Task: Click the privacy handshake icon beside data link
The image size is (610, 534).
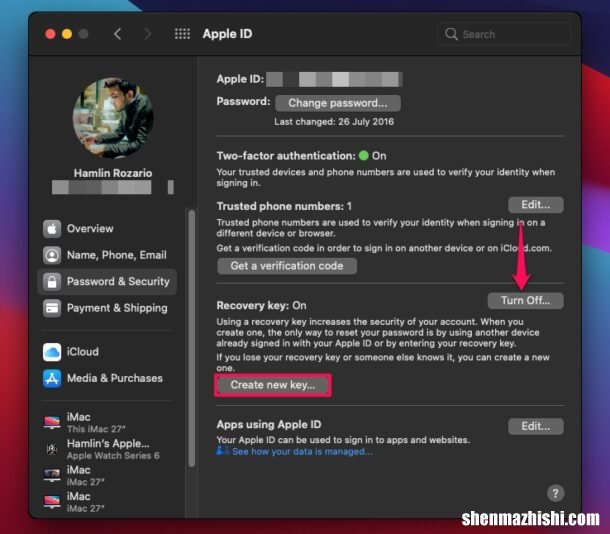Action: [223, 451]
